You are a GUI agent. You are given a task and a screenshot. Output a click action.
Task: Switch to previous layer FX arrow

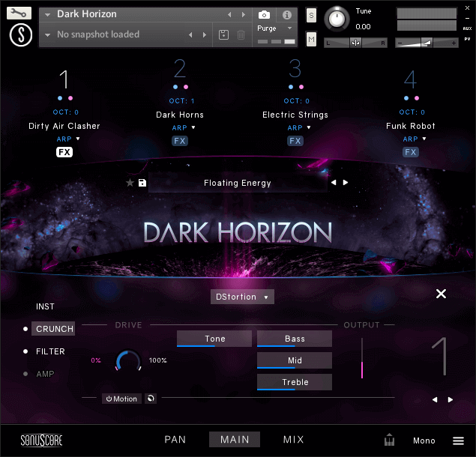click(x=435, y=399)
